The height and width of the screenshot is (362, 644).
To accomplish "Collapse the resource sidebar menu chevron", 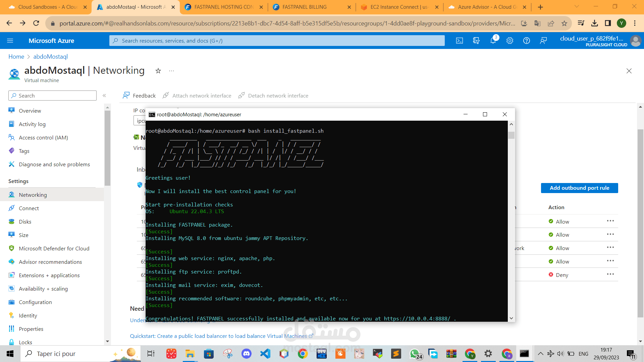I will (104, 96).
